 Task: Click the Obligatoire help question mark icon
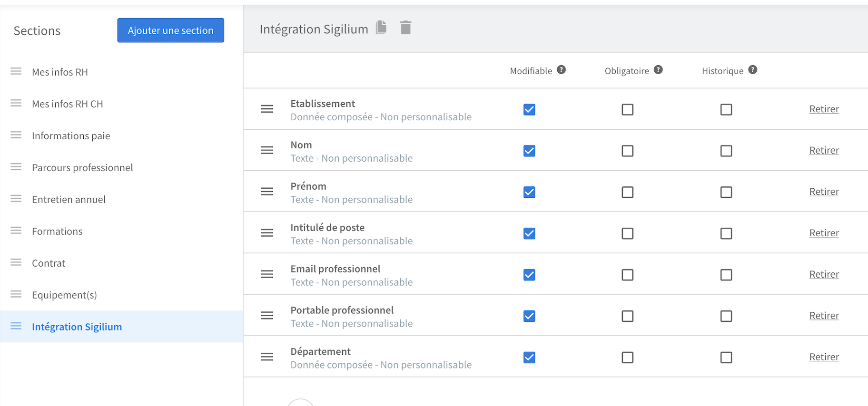[658, 70]
